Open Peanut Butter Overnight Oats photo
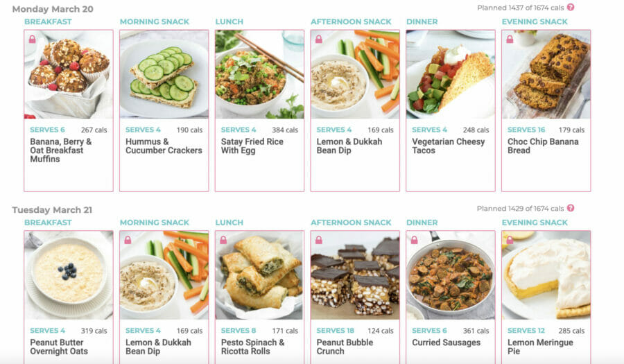This screenshot has height=364, width=624. pos(69,275)
